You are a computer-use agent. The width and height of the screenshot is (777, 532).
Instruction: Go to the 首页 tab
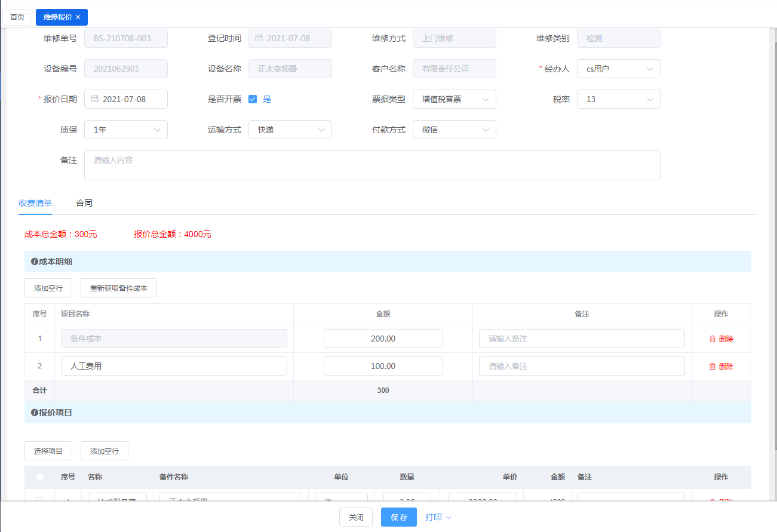click(17, 17)
